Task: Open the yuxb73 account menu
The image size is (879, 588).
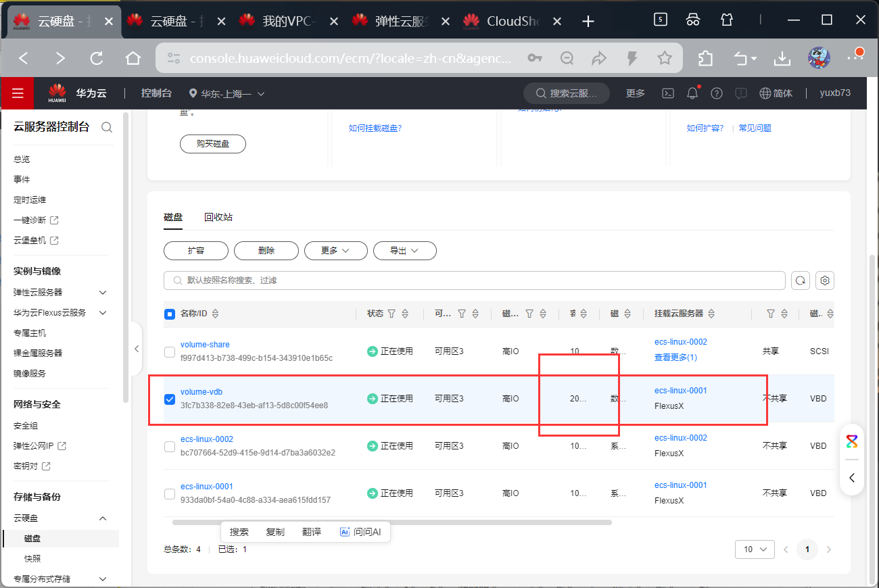Action: 835,93
